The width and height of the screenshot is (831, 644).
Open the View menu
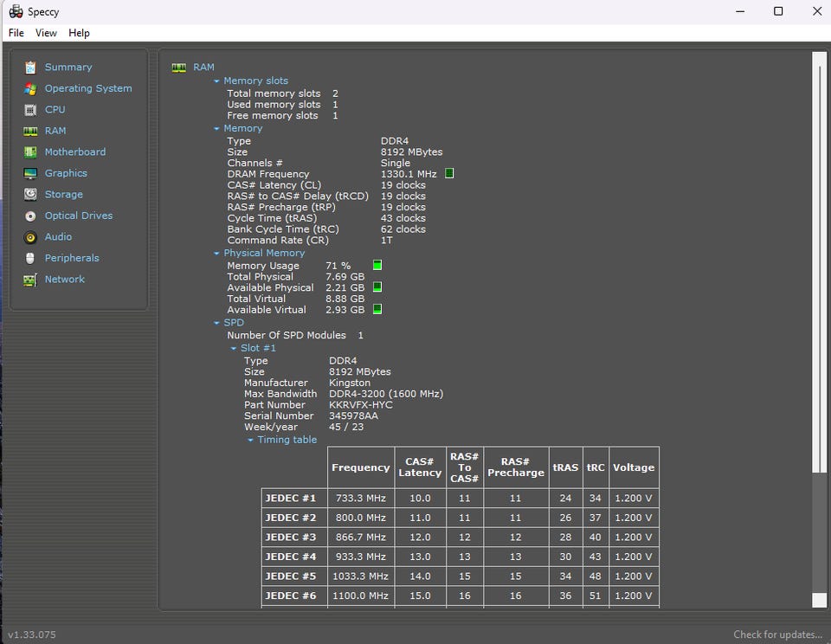click(46, 33)
